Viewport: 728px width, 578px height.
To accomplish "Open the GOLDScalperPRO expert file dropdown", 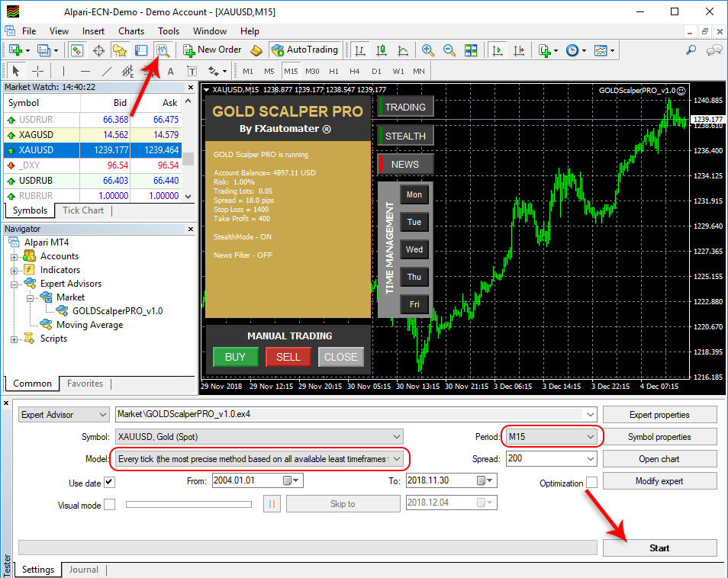I will coord(590,414).
